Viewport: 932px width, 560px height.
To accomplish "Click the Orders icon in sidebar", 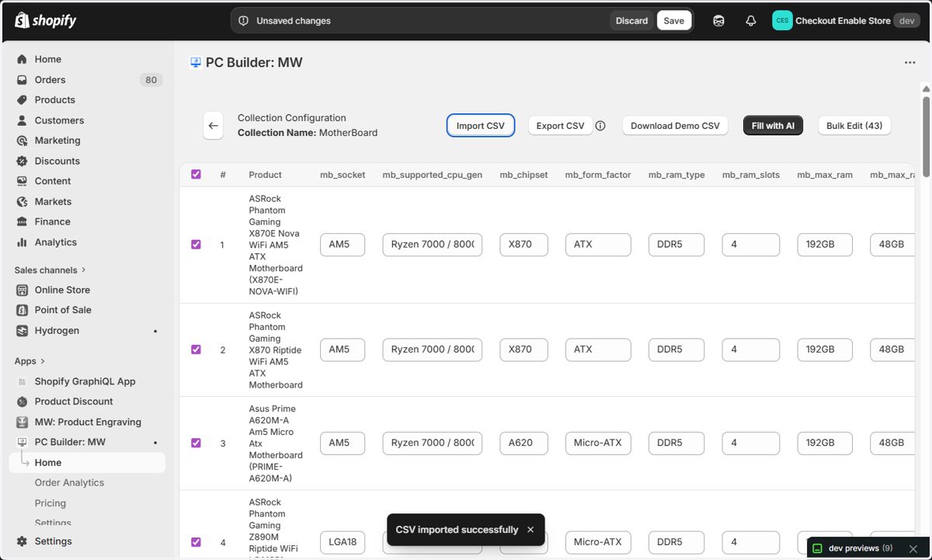I will pyautogui.click(x=22, y=79).
